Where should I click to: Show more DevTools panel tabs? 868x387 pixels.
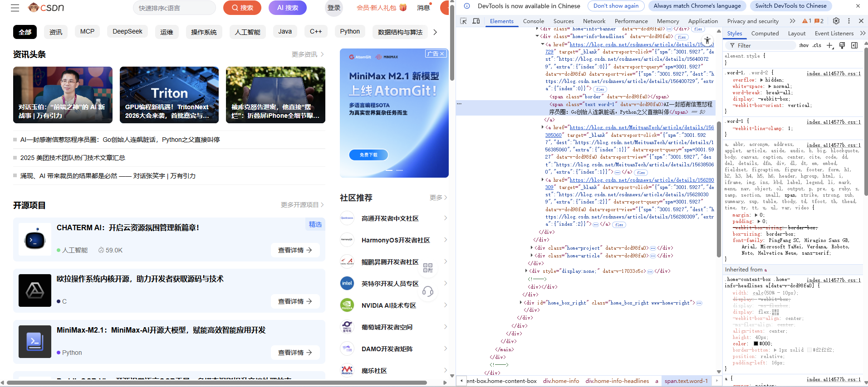pos(792,21)
